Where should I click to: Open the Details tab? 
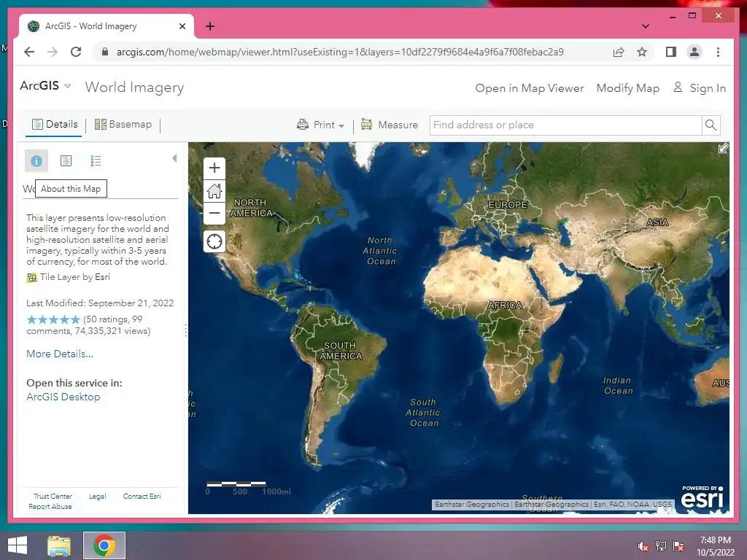pyautogui.click(x=54, y=124)
